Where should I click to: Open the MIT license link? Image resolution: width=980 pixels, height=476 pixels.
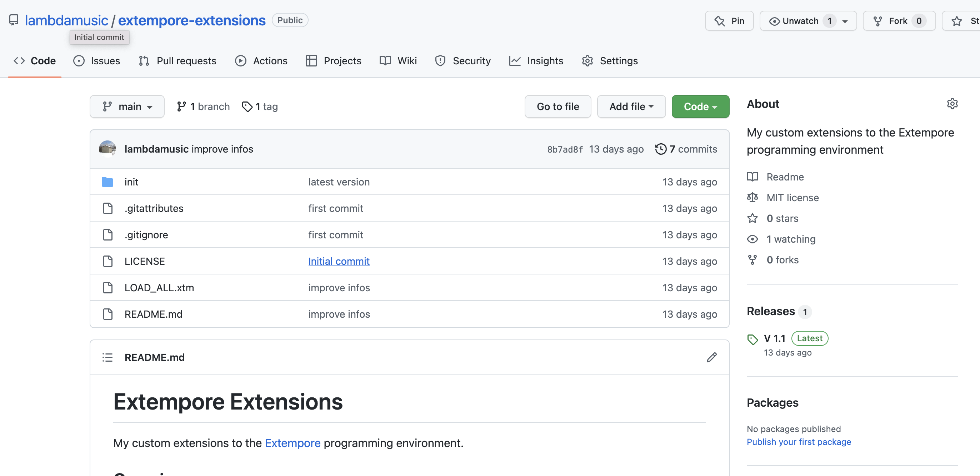click(x=793, y=197)
